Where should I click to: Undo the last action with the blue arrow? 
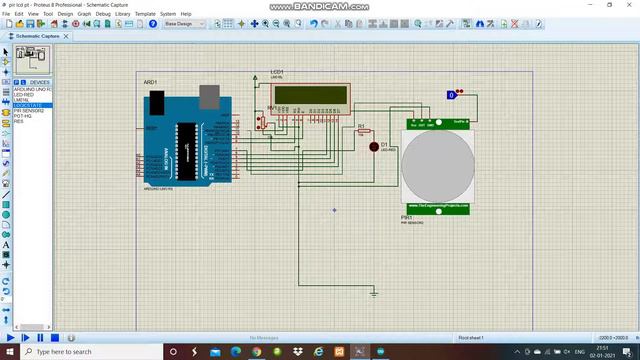click(313, 24)
